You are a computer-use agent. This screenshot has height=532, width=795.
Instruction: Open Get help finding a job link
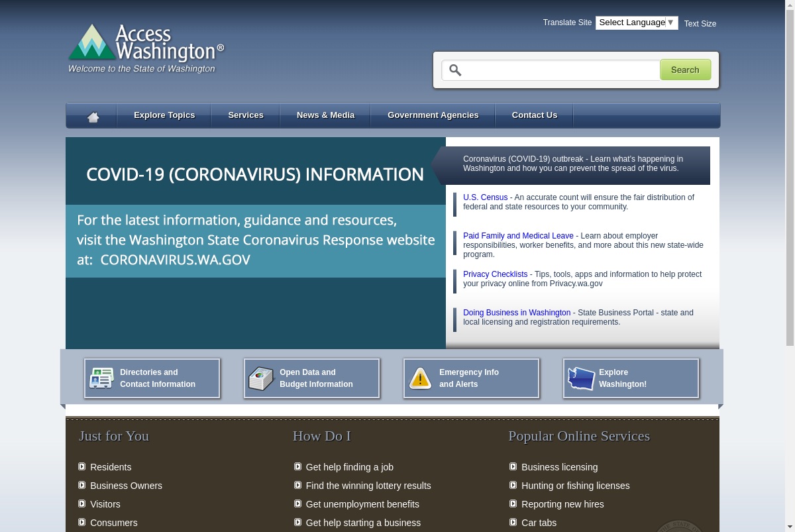point(350,467)
